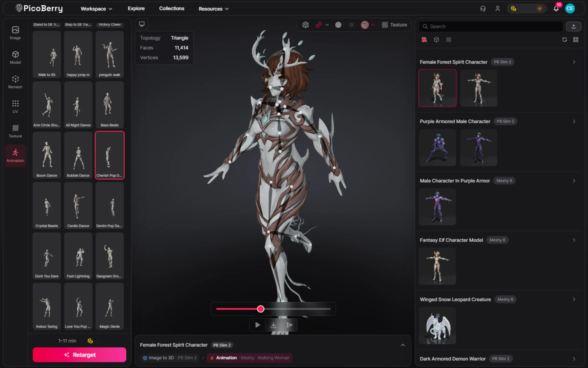Select the Animation tool in sidebar

[15, 156]
